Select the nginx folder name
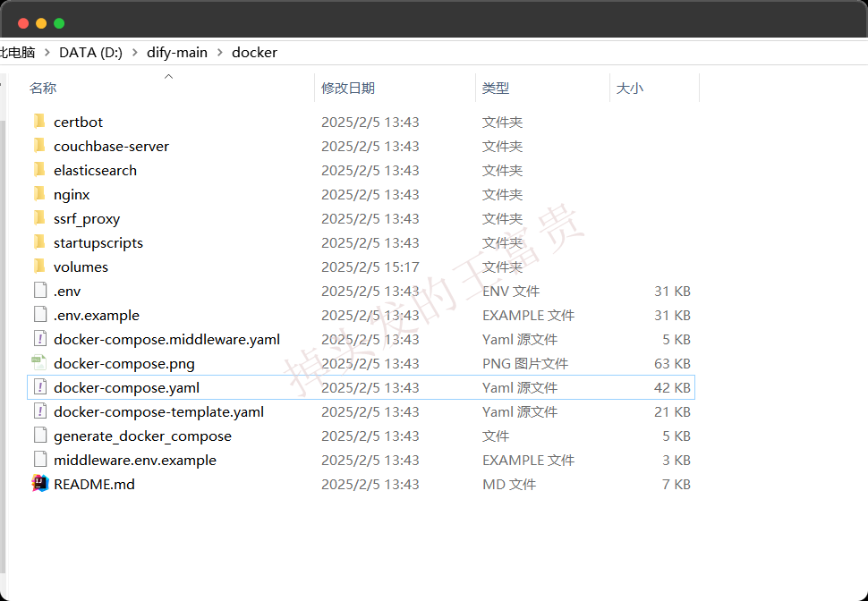Viewport: 868px width, 601px height. [x=72, y=195]
